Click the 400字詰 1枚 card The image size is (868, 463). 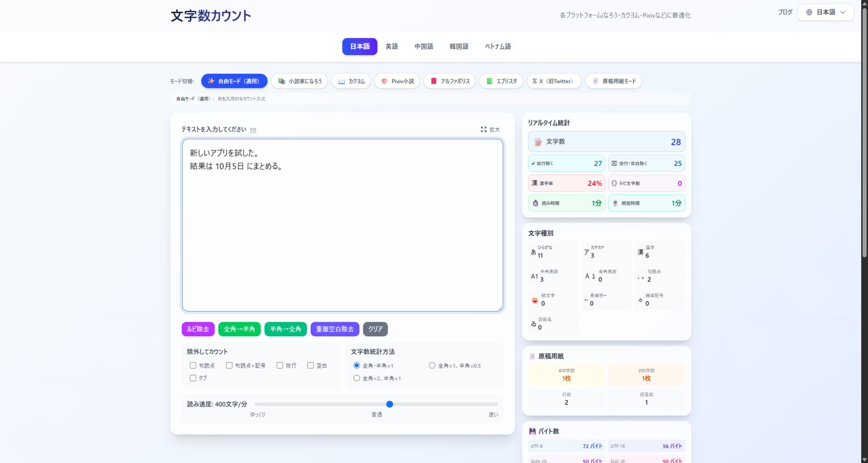(566, 375)
